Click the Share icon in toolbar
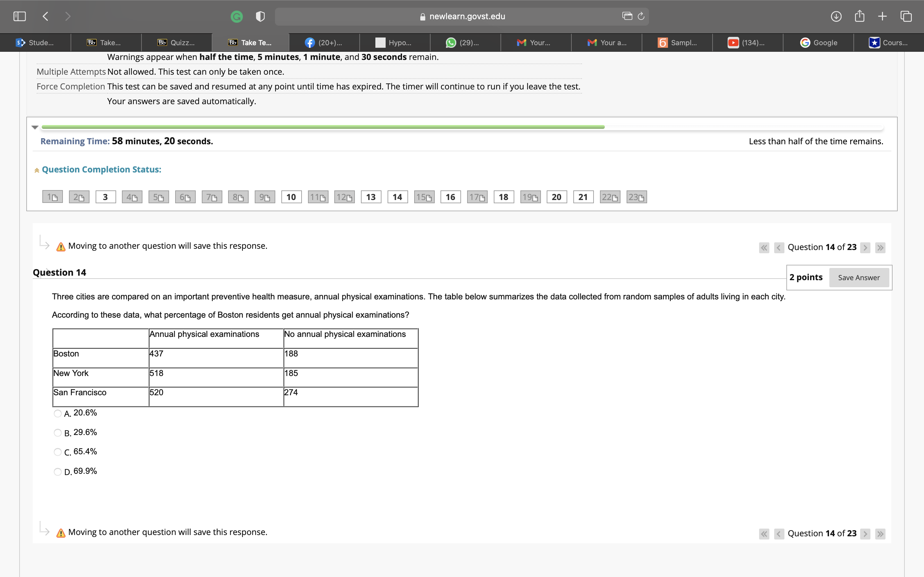 860,16
